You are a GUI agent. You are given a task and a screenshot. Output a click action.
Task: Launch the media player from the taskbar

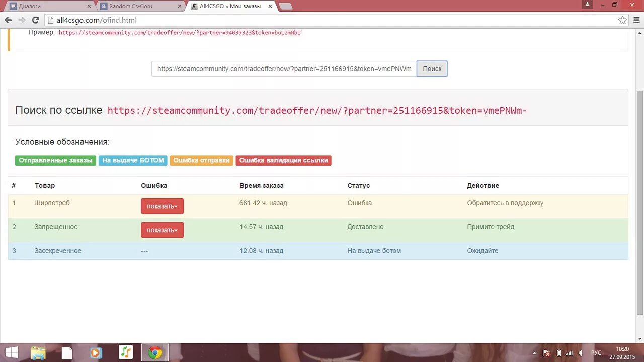[96, 352]
